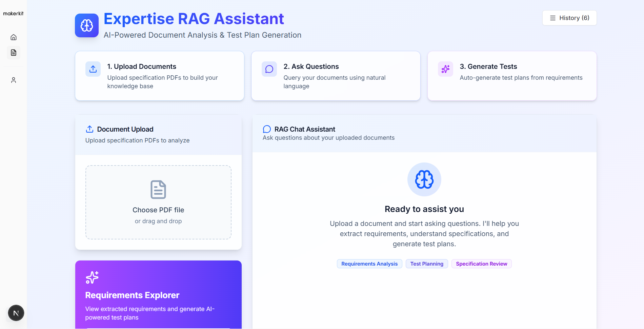This screenshot has width=644, height=329.
Task: Click the sparkles icon in Requirements Explorer
Action: 92,277
